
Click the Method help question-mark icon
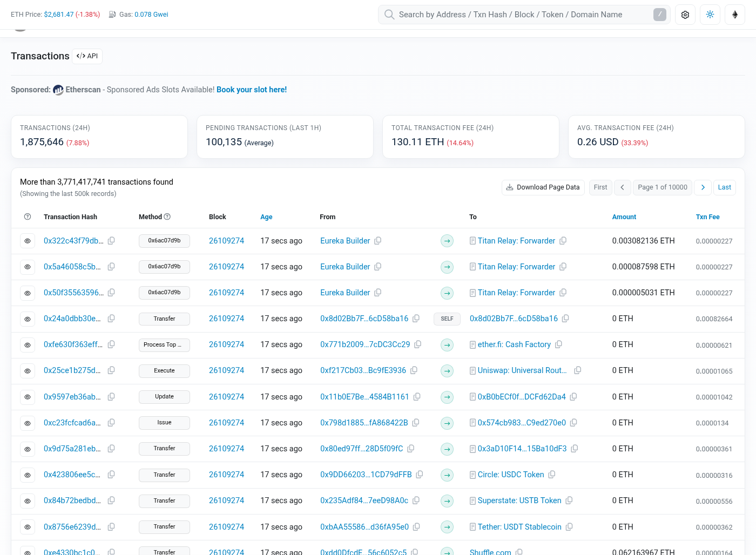tap(167, 216)
